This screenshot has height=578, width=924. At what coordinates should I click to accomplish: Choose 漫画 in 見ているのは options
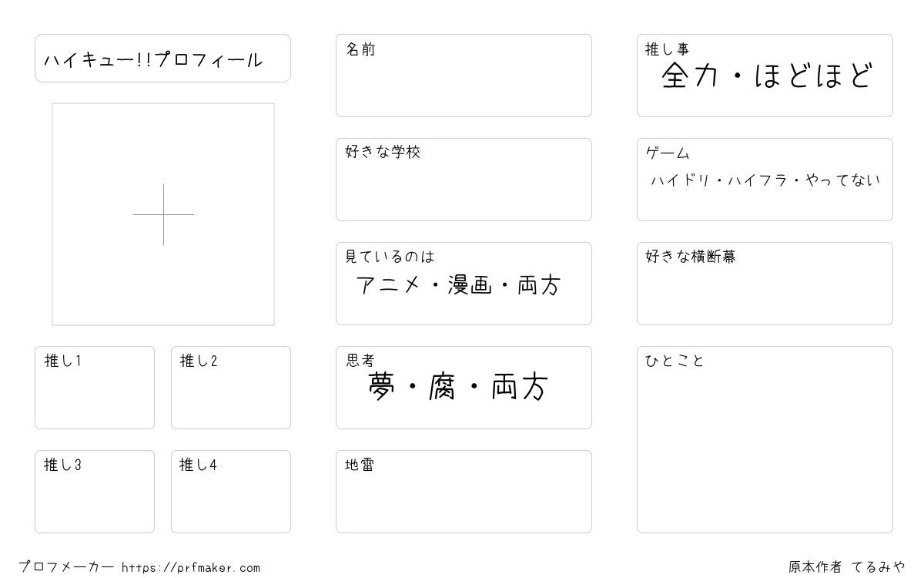click(x=469, y=285)
